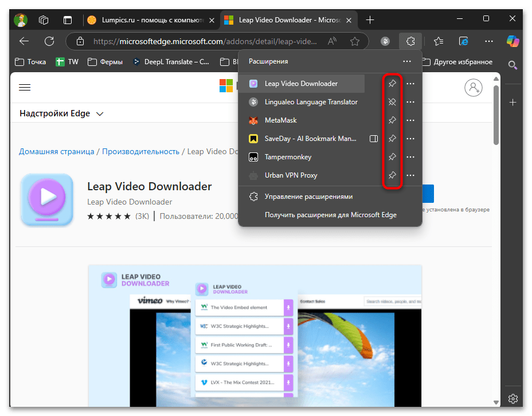Screen dimensions: 532x416
Task: Open more actions for SaveDay
Action: point(410,138)
